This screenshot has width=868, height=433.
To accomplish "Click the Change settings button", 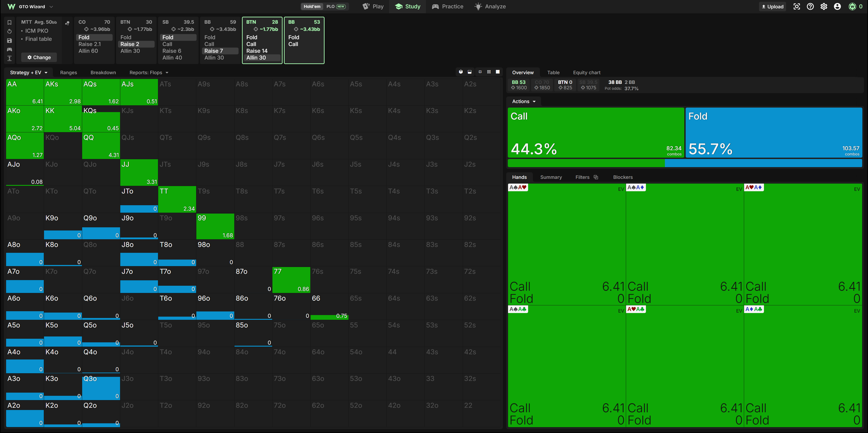I will click(x=39, y=57).
